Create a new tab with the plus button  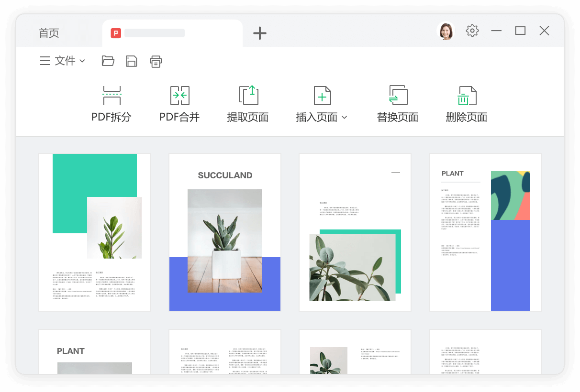tap(260, 33)
